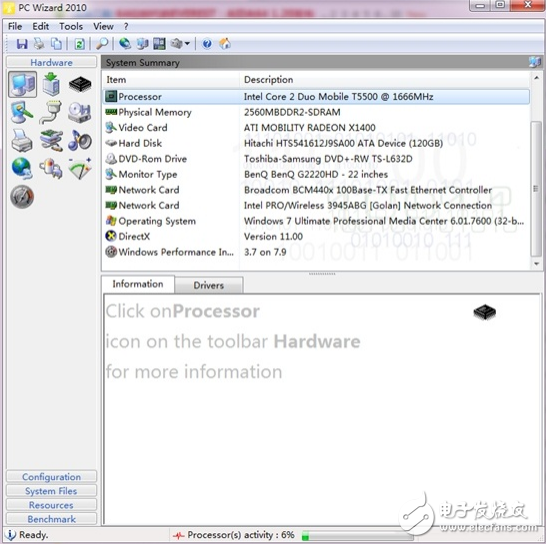
Task: Open the toolbar tools dropdown arrow
Action: pyautogui.click(x=187, y=44)
